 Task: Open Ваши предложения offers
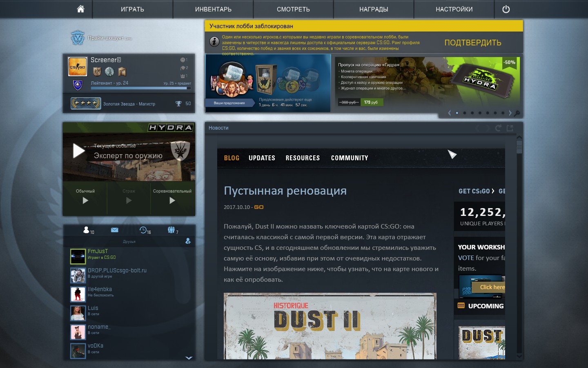229,103
